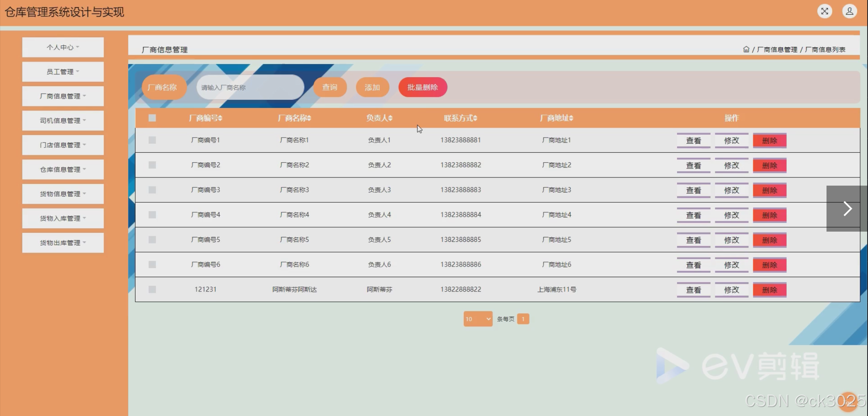Click the 查询 search button

(x=330, y=87)
